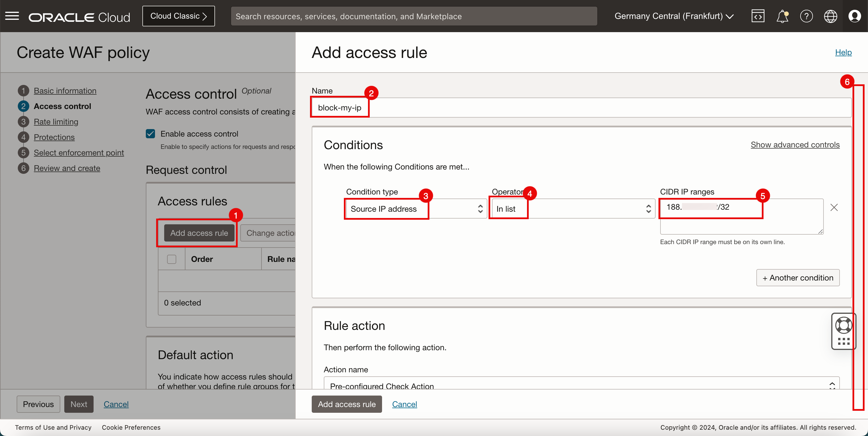Screen dimensions: 868x436
Task: Click the Cloud Shell terminal icon
Action: click(758, 16)
